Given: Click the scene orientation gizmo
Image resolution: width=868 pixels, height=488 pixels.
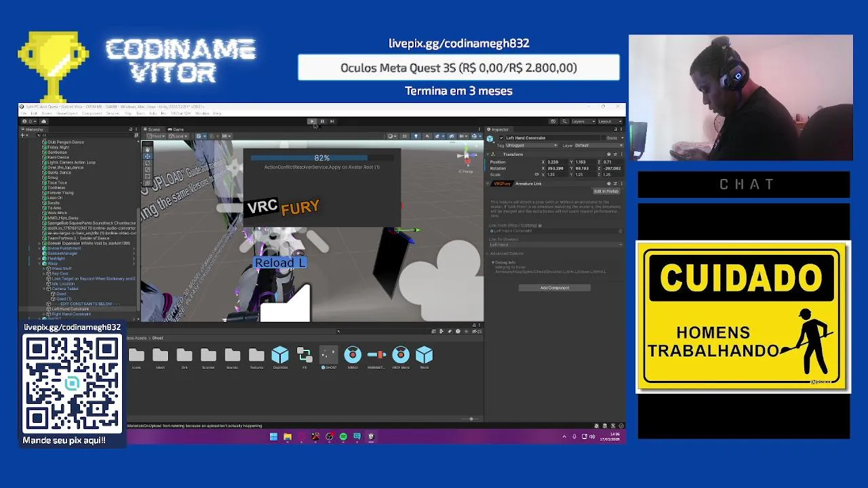Looking at the screenshot, I should click(467, 157).
